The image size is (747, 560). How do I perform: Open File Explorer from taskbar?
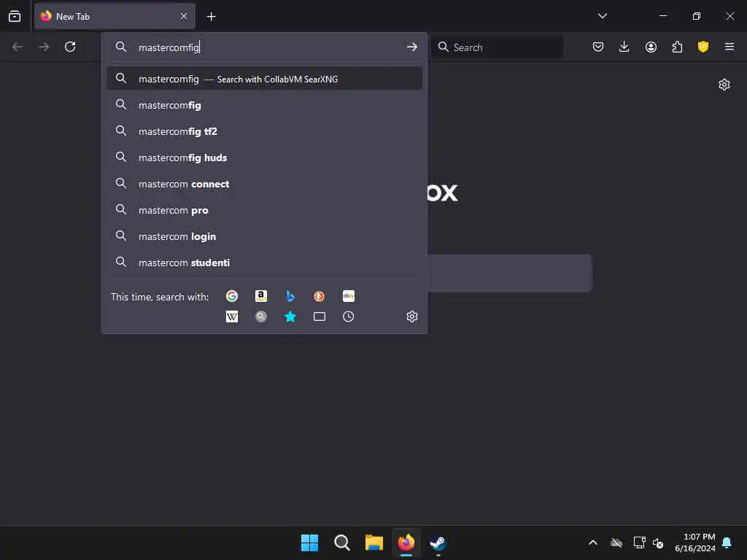click(374, 542)
